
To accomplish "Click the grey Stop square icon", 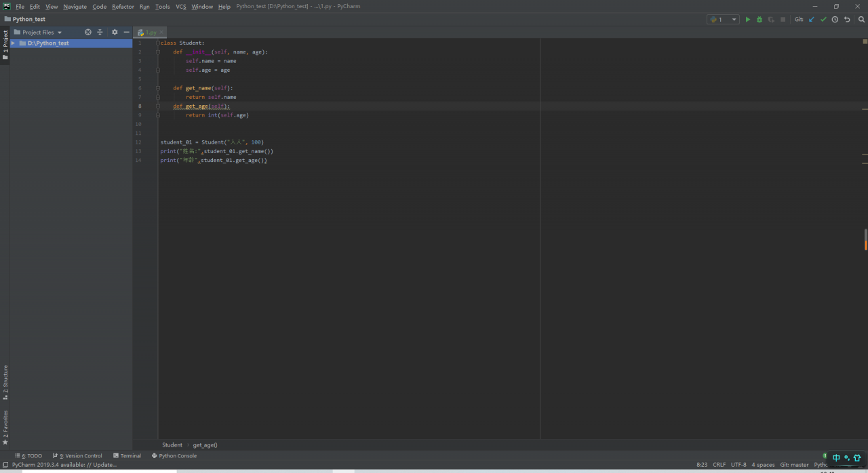I will click(x=783, y=20).
